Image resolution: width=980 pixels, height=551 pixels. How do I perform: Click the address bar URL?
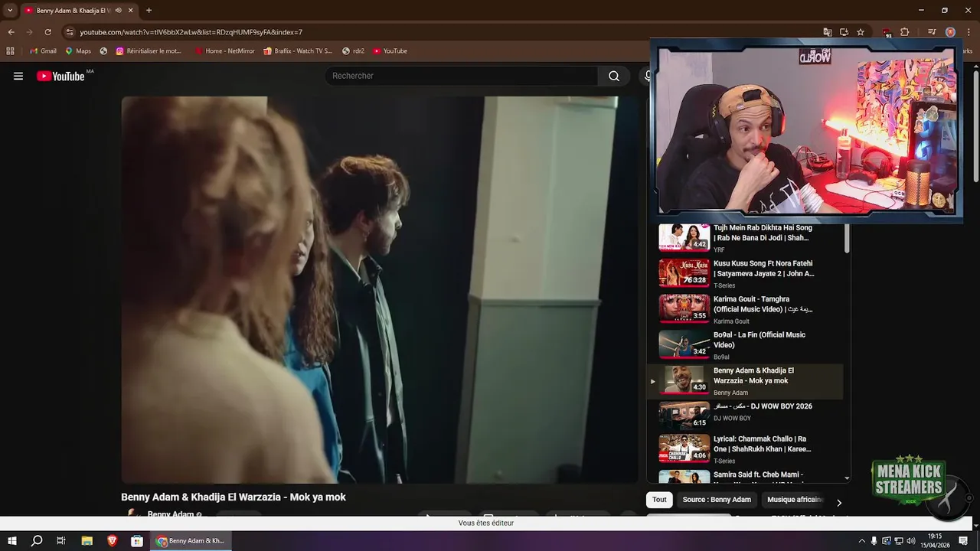point(191,32)
